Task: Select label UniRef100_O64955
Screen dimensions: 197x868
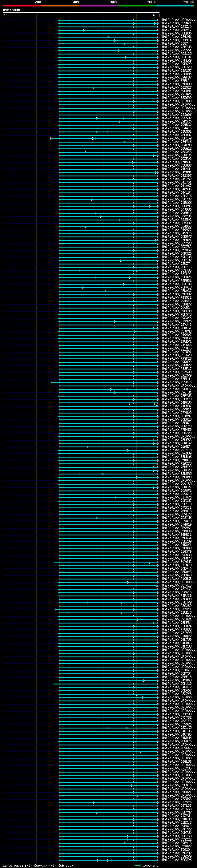Action: (177, 226)
